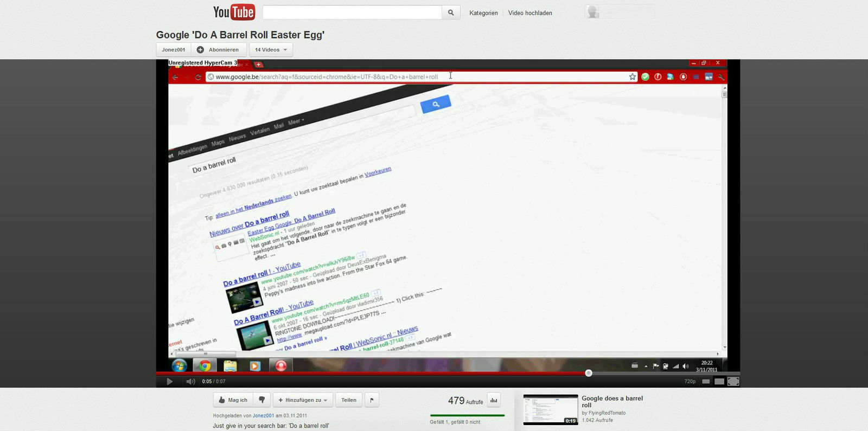
Task: Open Video hochladen link
Action: click(530, 13)
